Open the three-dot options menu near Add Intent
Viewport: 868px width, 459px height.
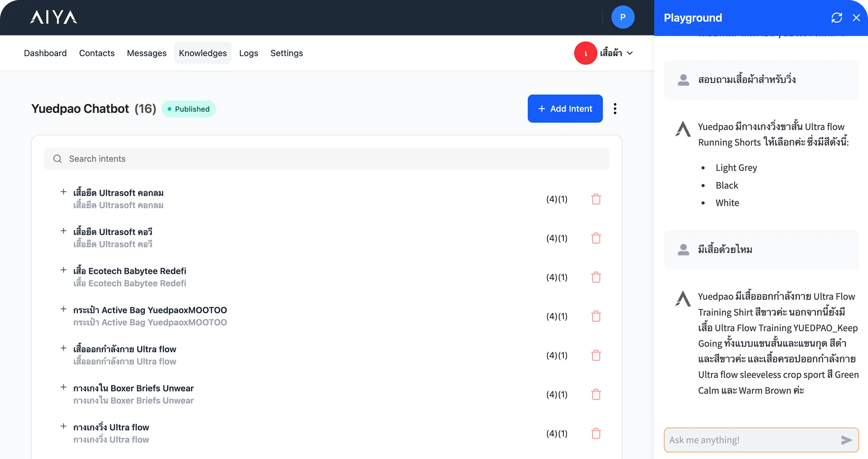point(615,109)
